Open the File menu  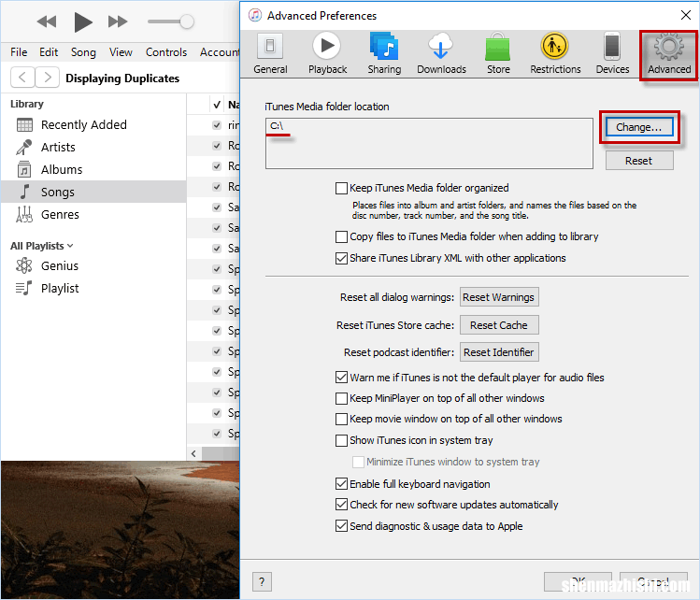(19, 52)
